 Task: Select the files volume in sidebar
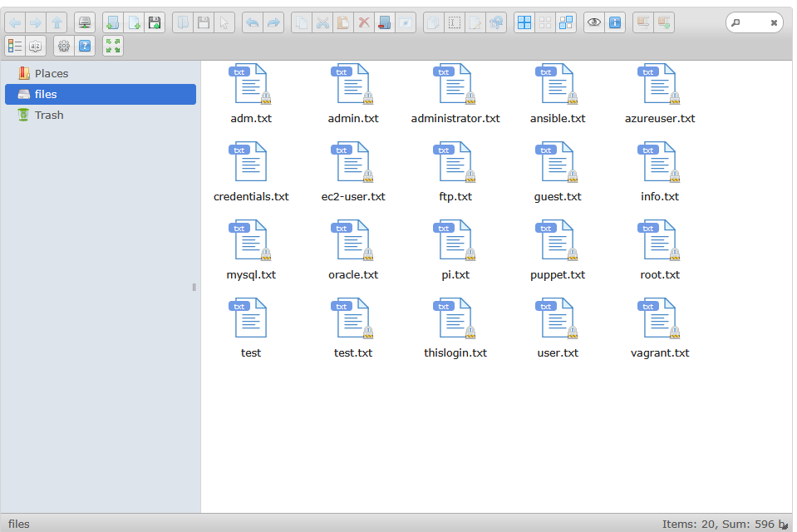click(x=46, y=95)
